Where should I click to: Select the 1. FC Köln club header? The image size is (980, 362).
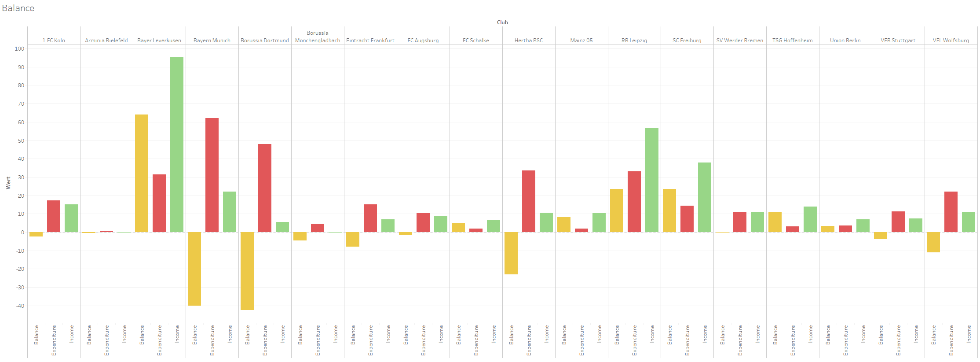point(54,41)
